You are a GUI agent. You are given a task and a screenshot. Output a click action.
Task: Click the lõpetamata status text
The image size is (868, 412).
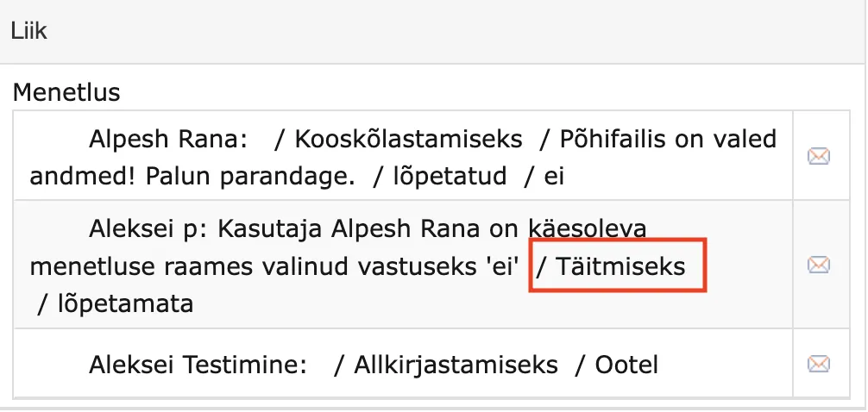125,303
